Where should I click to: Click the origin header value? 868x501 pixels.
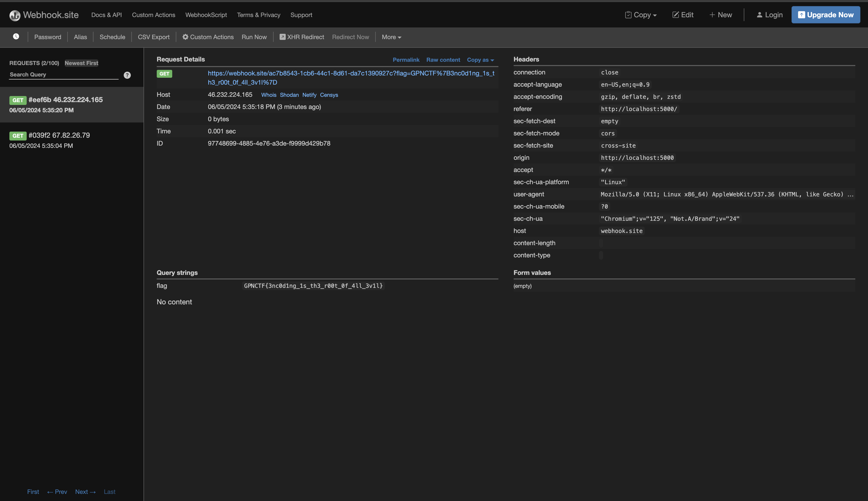pos(637,158)
